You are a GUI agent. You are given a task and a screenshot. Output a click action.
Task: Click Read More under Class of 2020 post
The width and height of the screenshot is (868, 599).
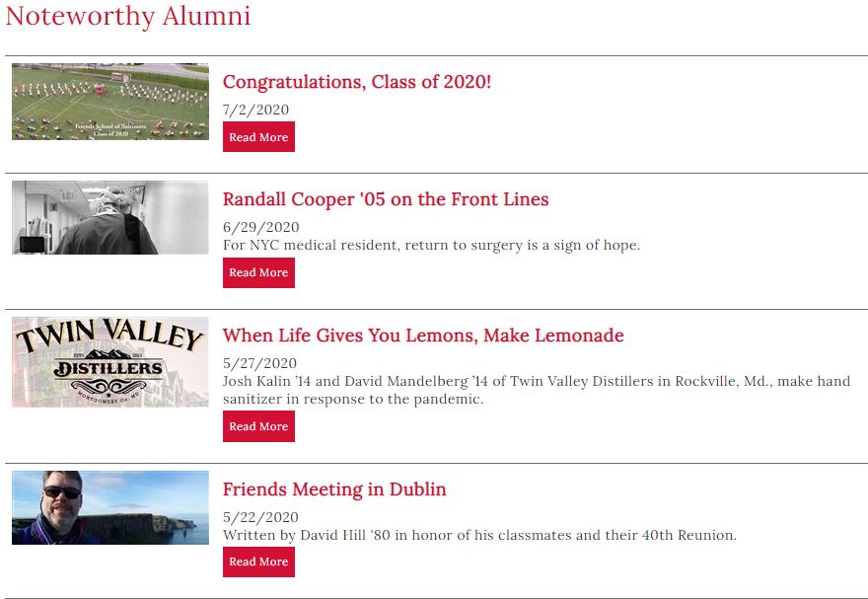(x=258, y=137)
